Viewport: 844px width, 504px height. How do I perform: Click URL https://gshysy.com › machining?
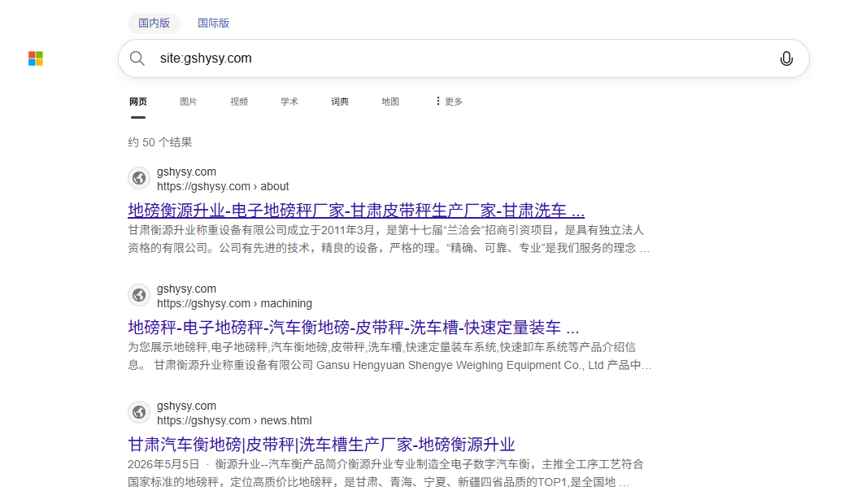[x=234, y=303]
